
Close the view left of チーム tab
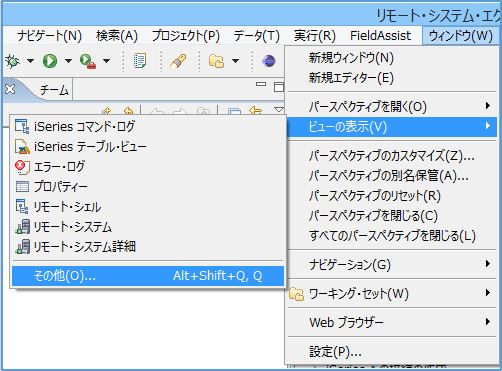tap(10, 89)
